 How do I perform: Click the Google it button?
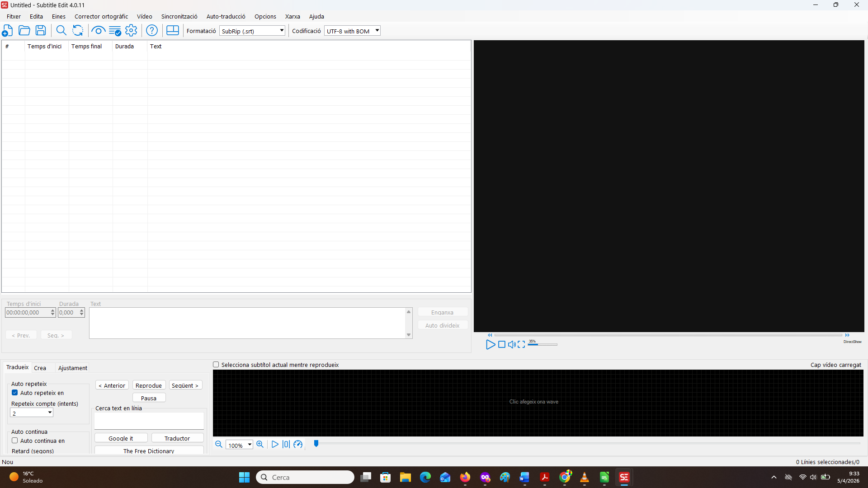point(121,438)
